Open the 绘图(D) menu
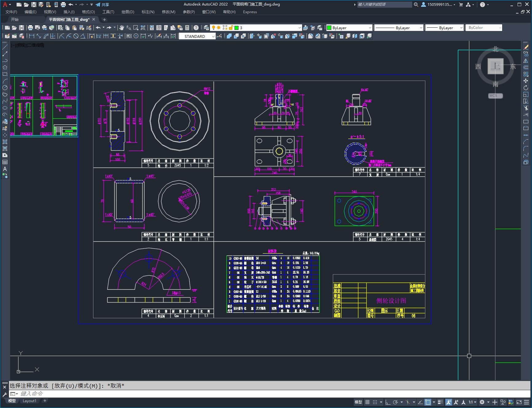The image size is (532, 408). (128, 12)
